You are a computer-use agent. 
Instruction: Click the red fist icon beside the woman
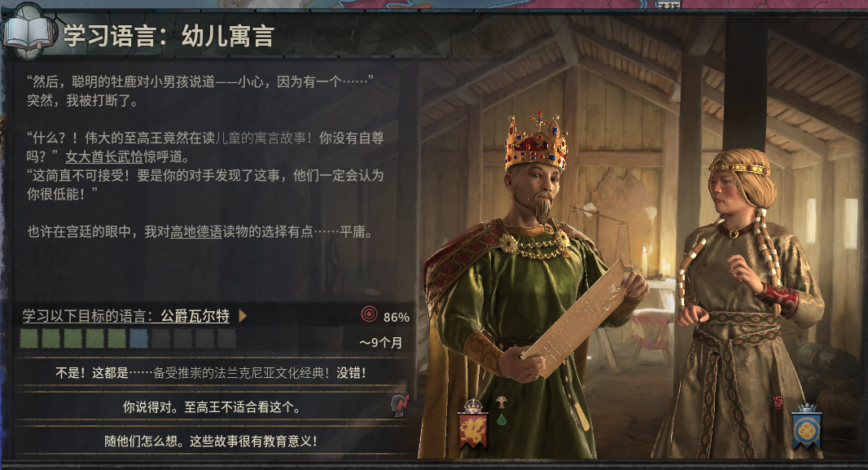coord(778,402)
